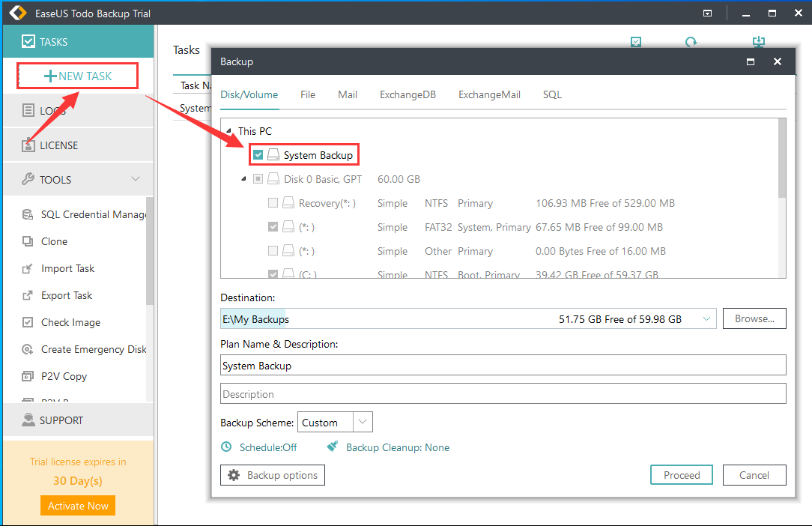Click the EaseUS logo in title bar
Screen dimensions: 812x526
[x=18, y=13]
